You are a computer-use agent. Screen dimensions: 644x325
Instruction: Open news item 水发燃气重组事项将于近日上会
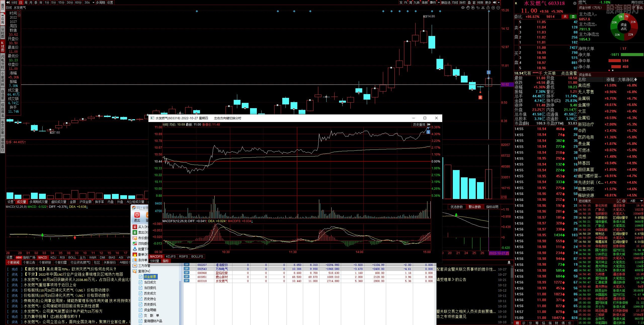coord(50,285)
